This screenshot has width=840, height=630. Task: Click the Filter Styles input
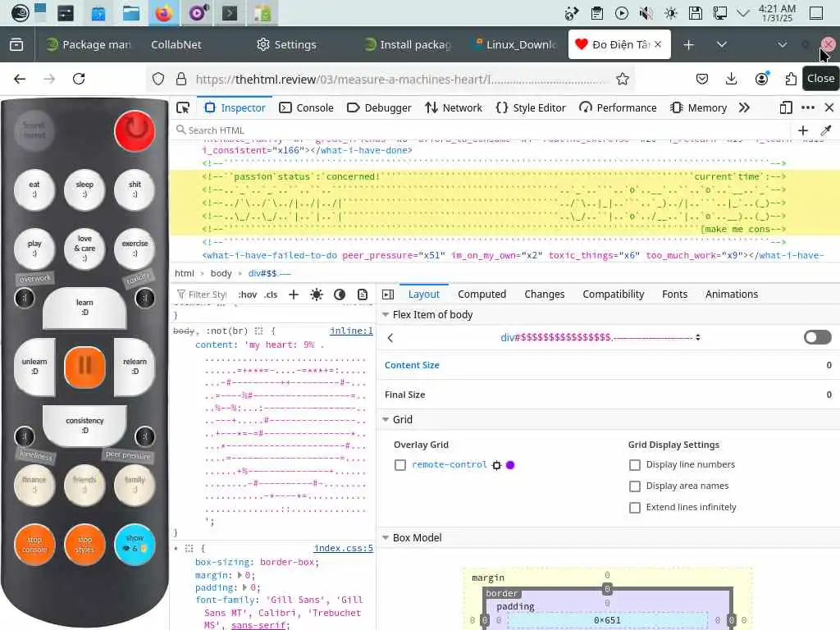pyautogui.click(x=203, y=294)
